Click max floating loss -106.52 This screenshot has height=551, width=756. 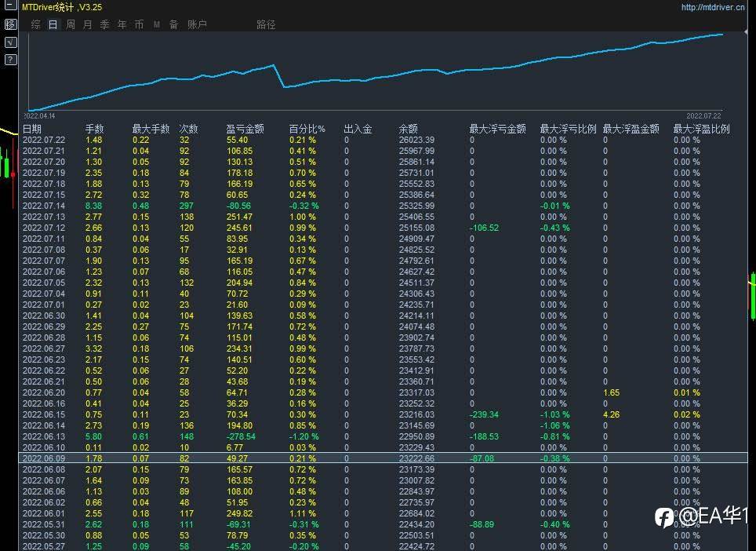coord(484,228)
